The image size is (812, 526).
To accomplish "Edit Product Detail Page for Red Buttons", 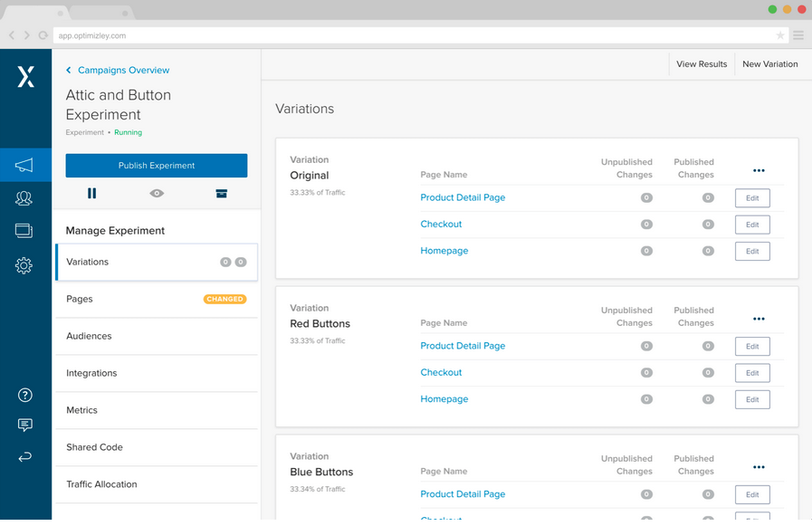I will pyautogui.click(x=752, y=347).
